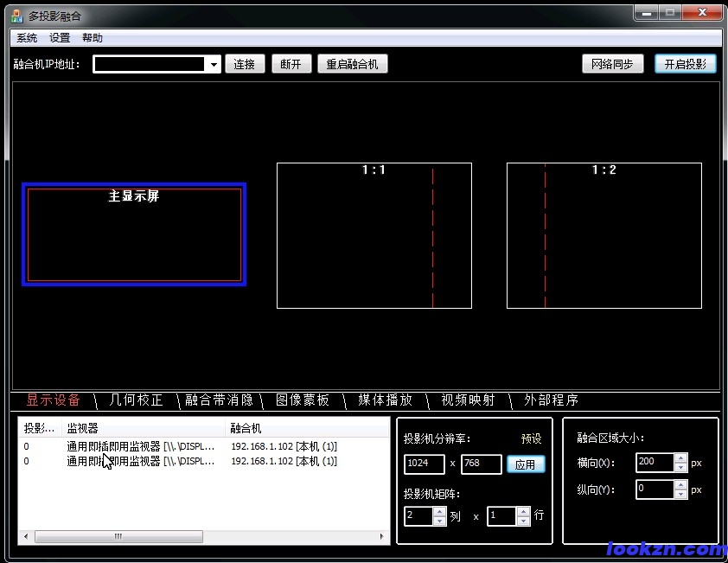Image resolution: width=728 pixels, height=563 pixels.
Task: Click the 网络同步 button
Action: click(612, 64)
